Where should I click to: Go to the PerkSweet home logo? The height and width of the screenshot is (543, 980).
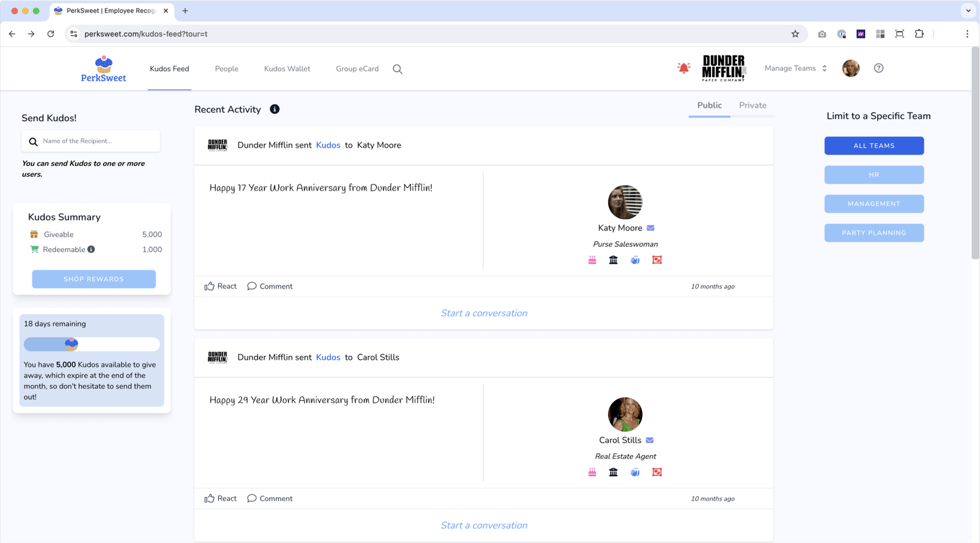tap(104, 69)
